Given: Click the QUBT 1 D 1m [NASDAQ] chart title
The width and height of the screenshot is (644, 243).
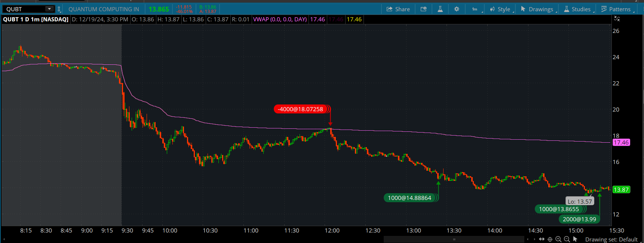Looking at the screenshot, I should click(36, 19).
